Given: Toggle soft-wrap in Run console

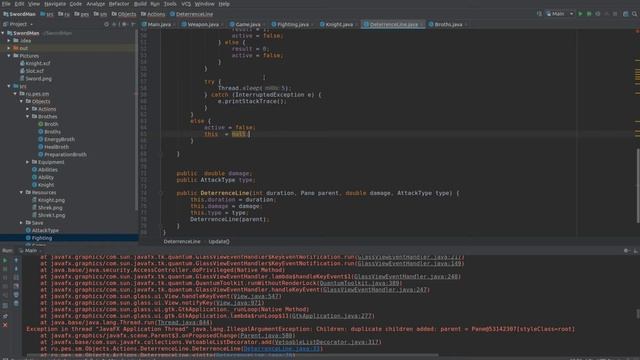Looking at the screenshot, I should [16, 278].
